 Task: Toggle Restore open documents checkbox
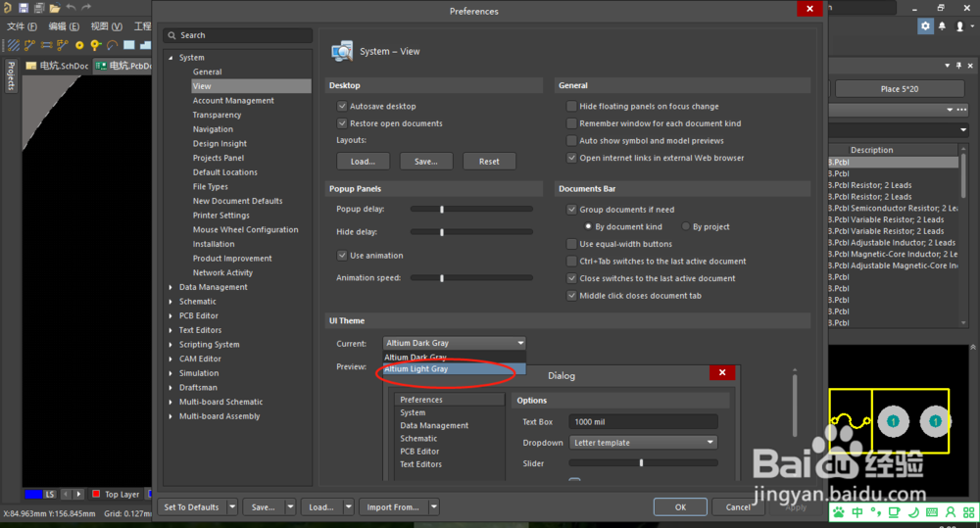[342, 123]
